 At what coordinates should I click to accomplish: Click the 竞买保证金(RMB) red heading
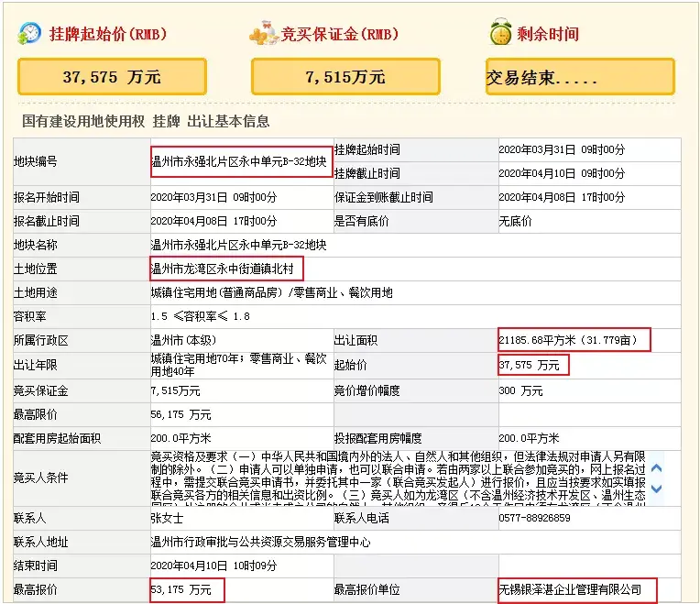pyautogui.click(x=340, y=34)
